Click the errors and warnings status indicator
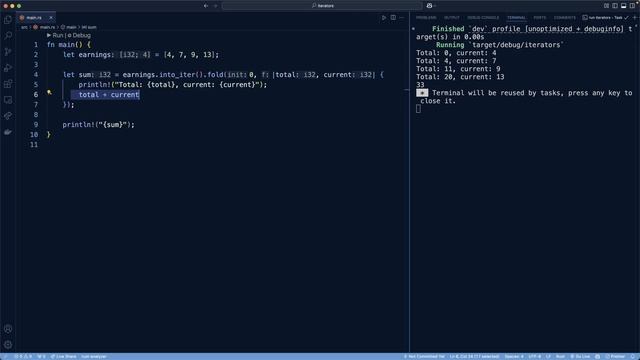This screenshot has height=360, width=640. point(23,356)
